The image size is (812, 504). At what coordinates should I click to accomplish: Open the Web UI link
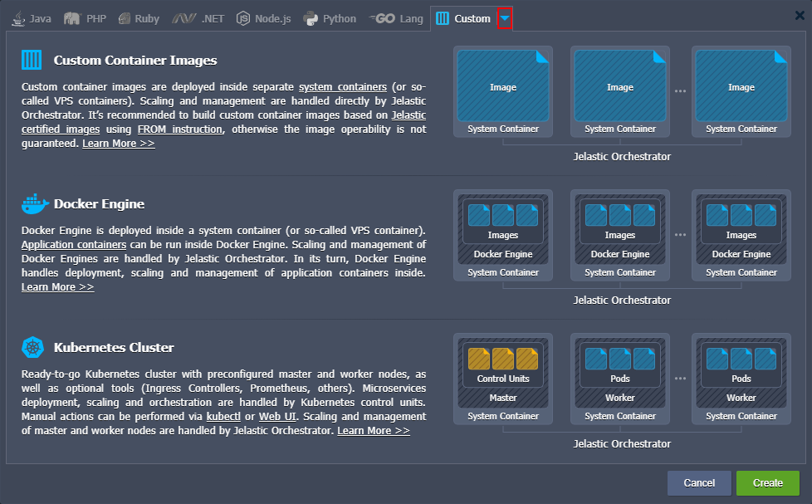click(x=277, y=417)
